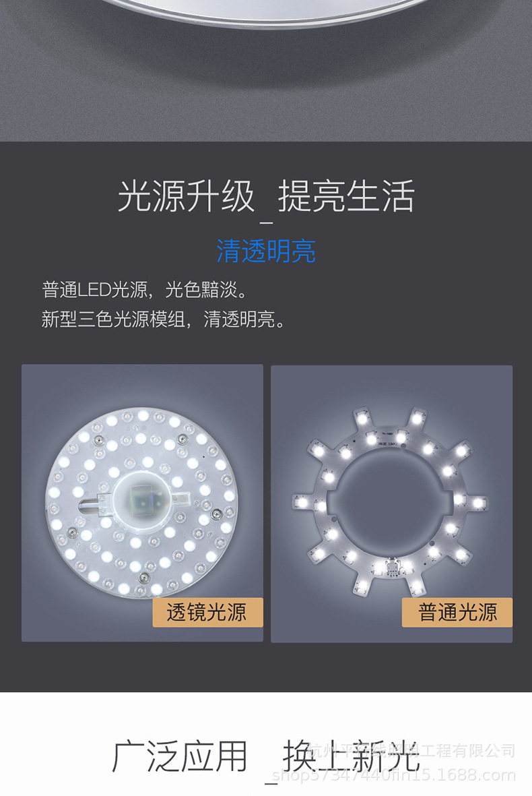Click the screw on lens module upper right
The width and height of the screenshot is (532, 796).
181,439
